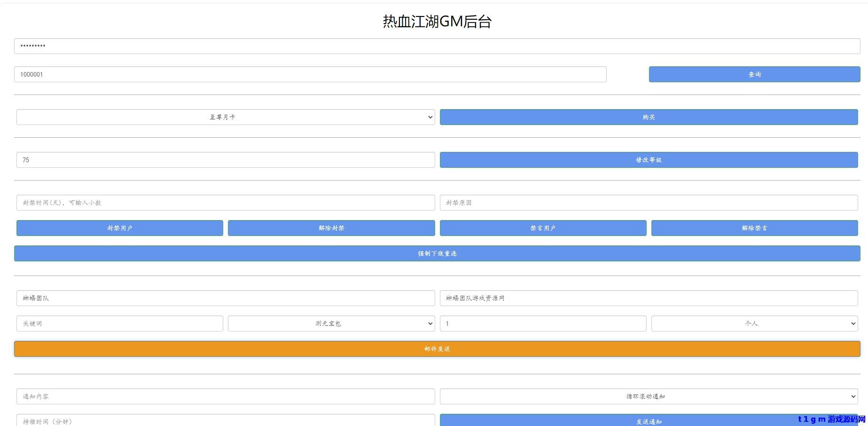Screen dimensions: 868x426
Task: Click the 查询 query button
Action: (x=754, y=74)
